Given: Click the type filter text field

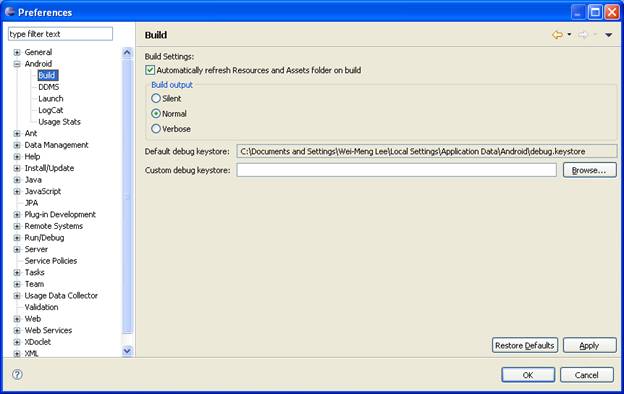Looking at the screenshot, I should point(60,34).
